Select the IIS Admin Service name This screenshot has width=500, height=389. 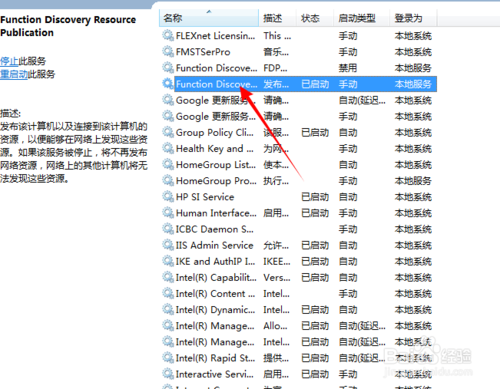214,245
